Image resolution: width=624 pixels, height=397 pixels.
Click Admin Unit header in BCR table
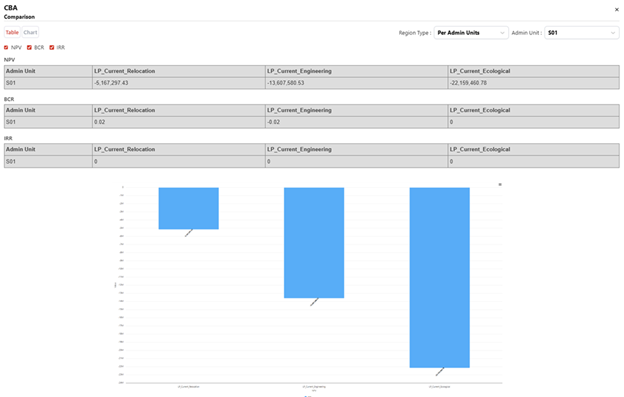(x=21, y=110)
